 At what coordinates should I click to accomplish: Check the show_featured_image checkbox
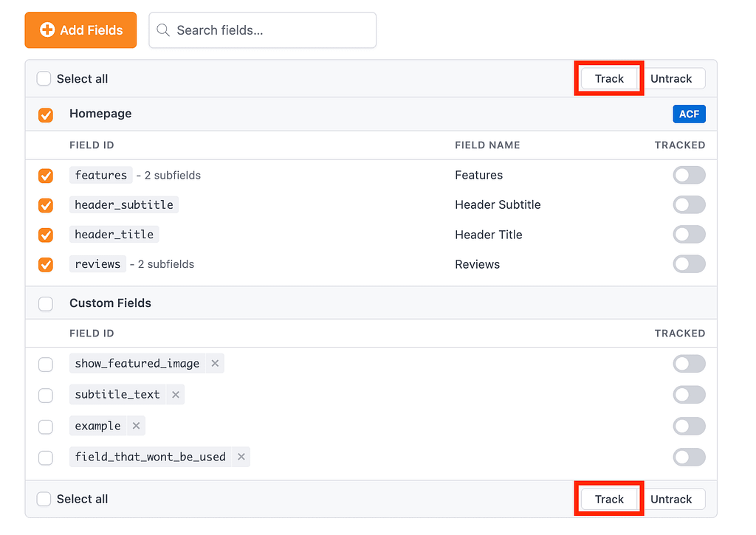(46, 365)
